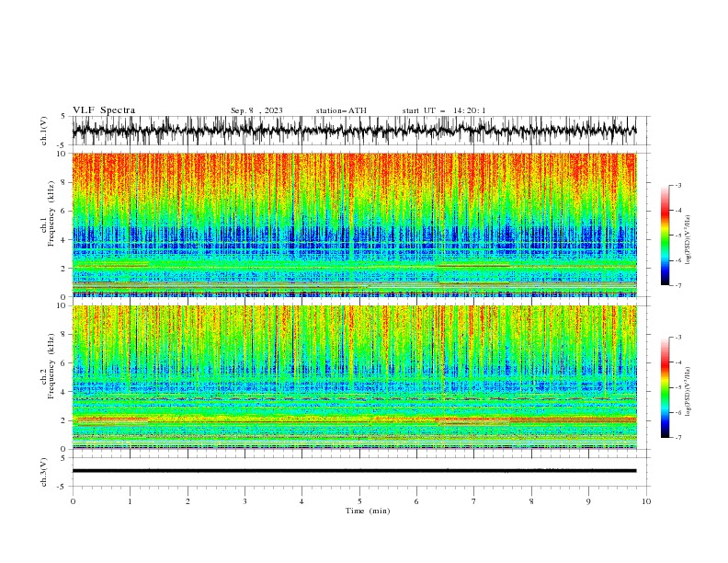Click the ch.1 color bar log(PSD) unit label
This screenshot has width=728, height=563.
tap(688, 240)
